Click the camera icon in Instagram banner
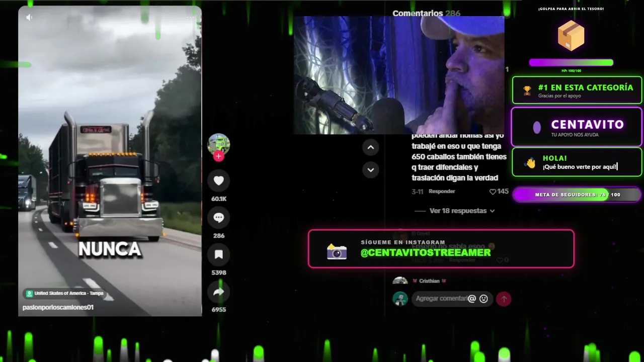 337,251
